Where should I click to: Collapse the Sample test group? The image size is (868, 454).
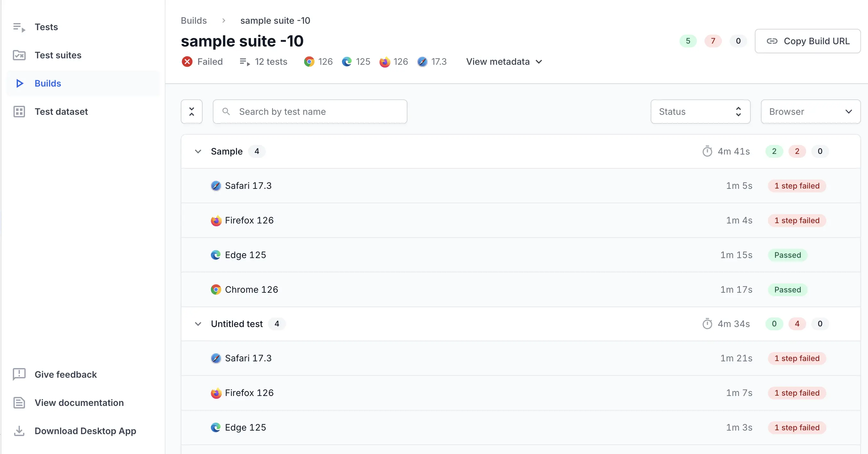click(198, 151)
